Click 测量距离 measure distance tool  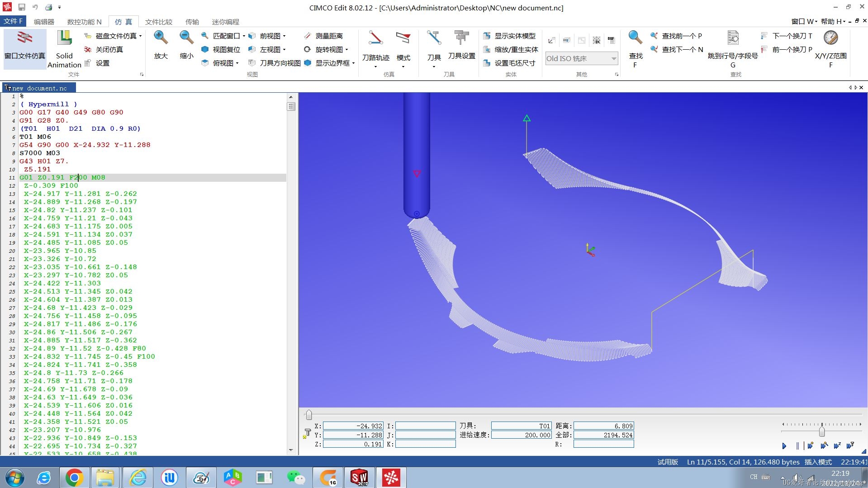click(323, 36)
